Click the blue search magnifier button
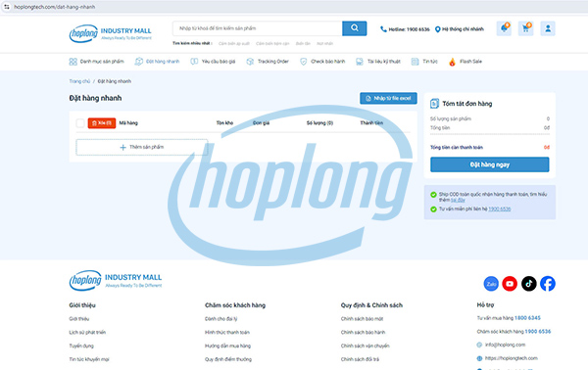The width and height of the screenshot is (588, 370). (x=355, y=28)
